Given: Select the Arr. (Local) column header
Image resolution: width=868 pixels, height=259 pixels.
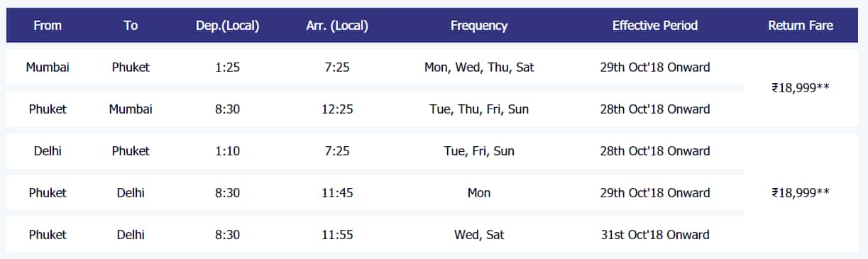Looking at the screenshot, I should 337,26.
